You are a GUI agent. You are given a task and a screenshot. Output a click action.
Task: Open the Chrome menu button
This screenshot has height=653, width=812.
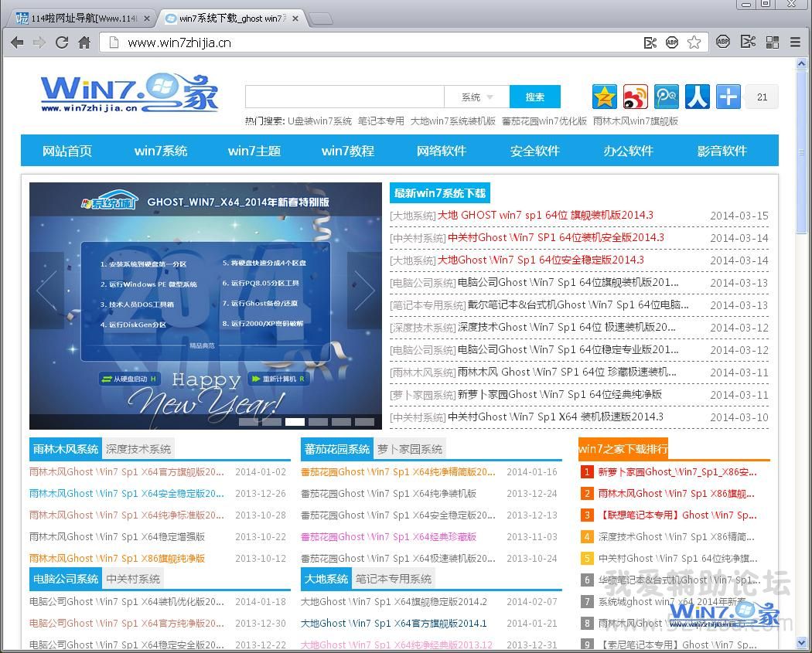[795, 43]
